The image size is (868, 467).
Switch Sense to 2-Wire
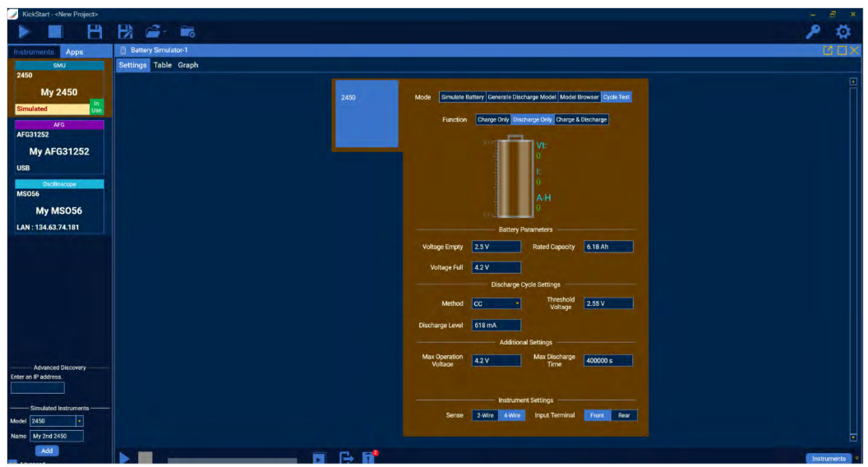click(x=485, y=415)
